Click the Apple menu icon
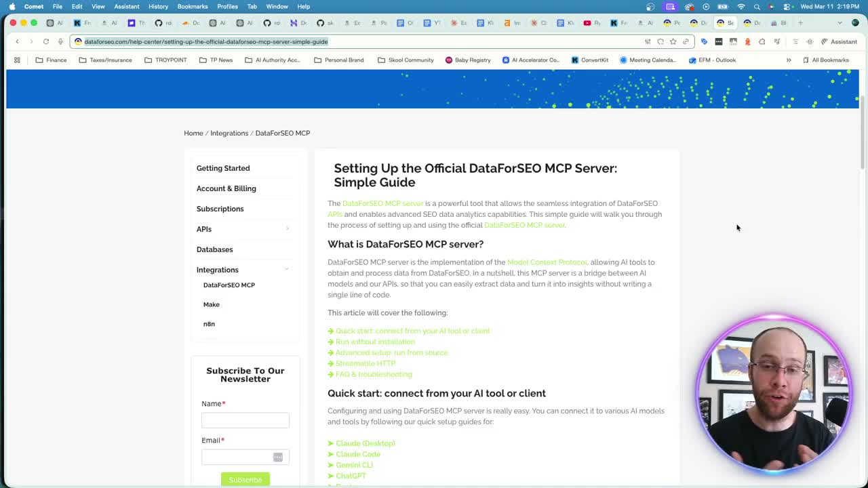 pyautogui.click(x=12, y=7)
